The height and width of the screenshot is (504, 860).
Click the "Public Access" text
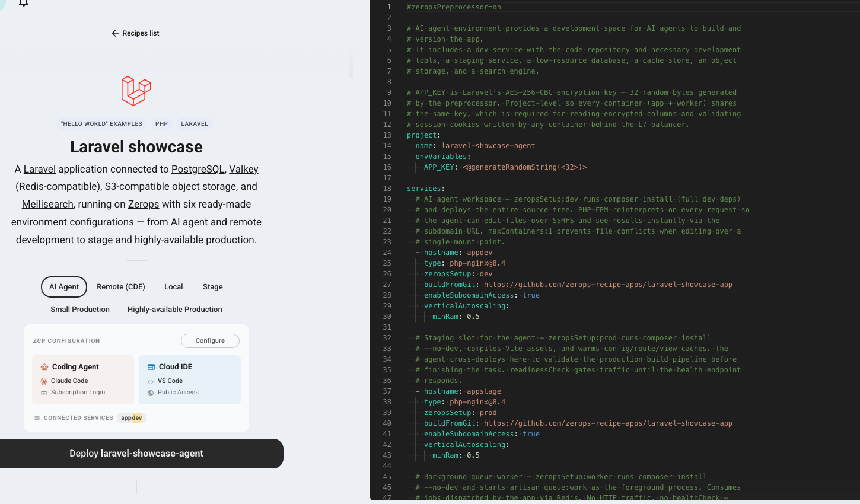(x=178, y=393)
